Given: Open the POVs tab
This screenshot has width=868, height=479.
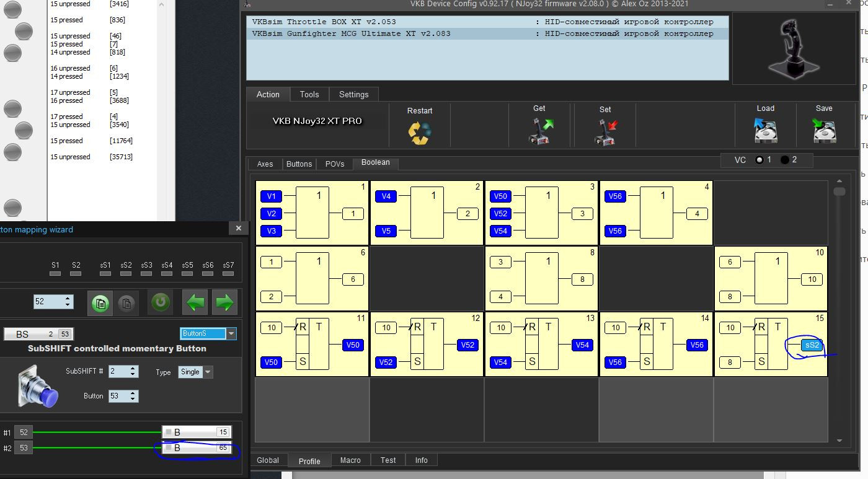Looking at the screenshot, I should pyautogui.click(x=335, y=164).
